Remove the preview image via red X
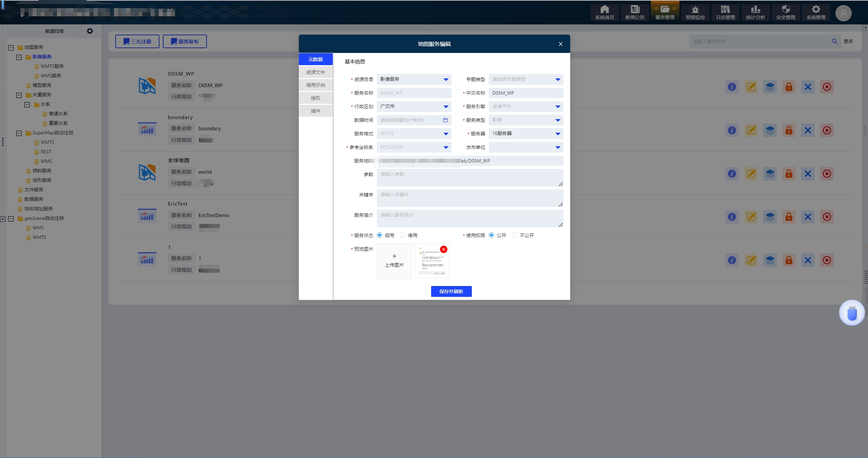The height and width of the screenshot is (458, 868). click(x=443, y=249)
